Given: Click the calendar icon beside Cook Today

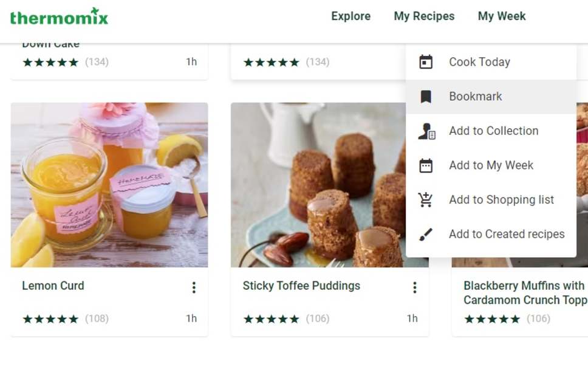Looking at the screenshot, I should coord(426,61).
